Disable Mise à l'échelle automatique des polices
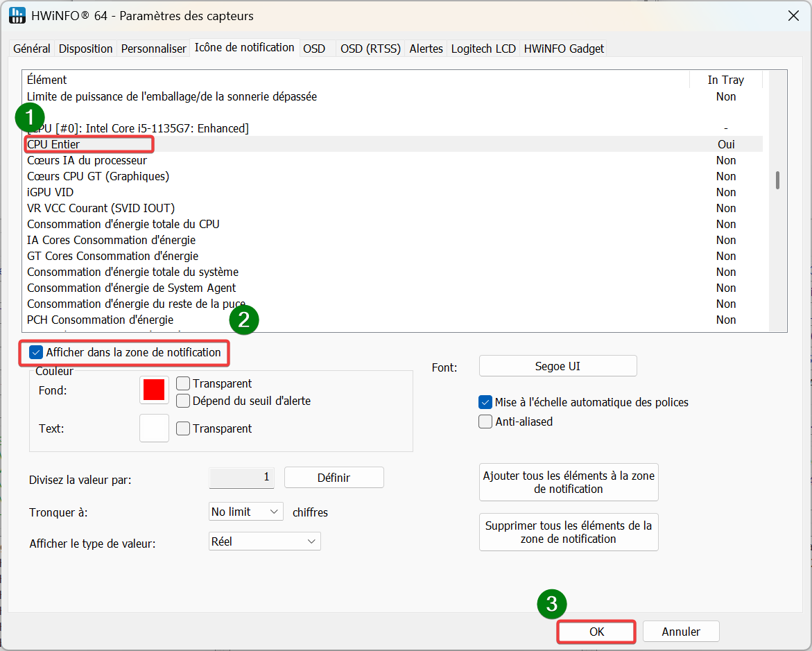Screen dimensions: 812x651 (485, 402)
